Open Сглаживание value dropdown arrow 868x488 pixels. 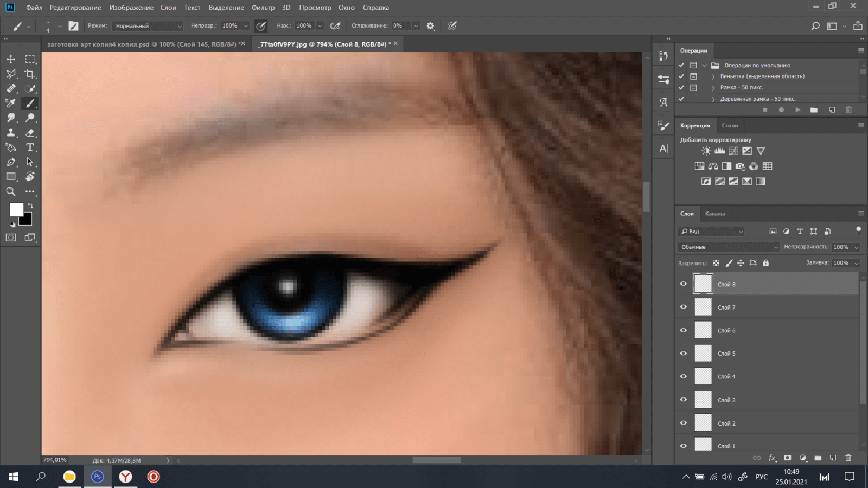coord(416,26)
